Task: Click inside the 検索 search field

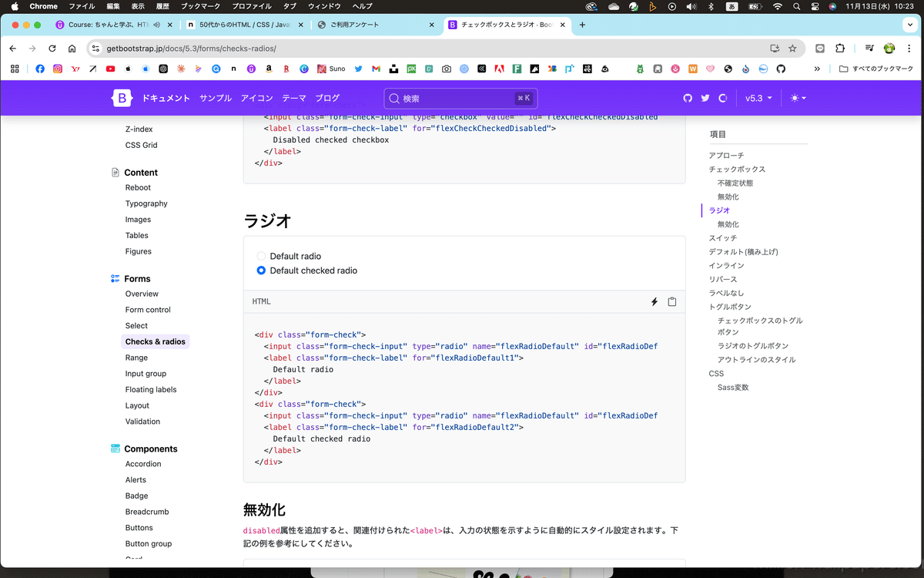Action: 460,98
